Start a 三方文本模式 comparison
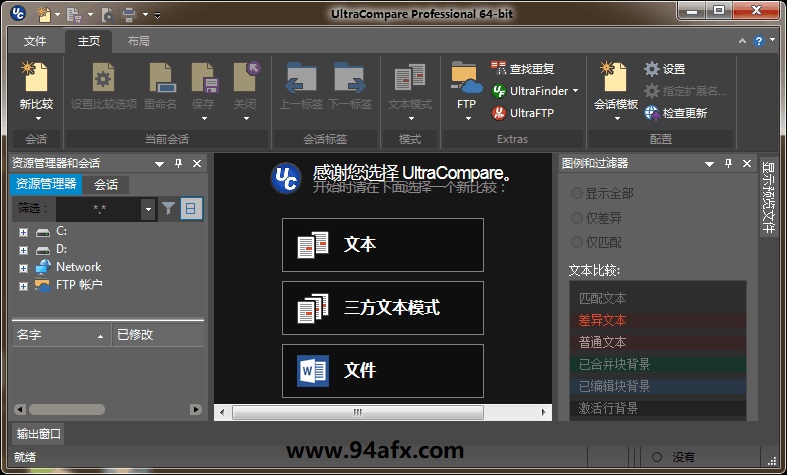This screenshot has height=475, width=787. (x=382, y=308)
